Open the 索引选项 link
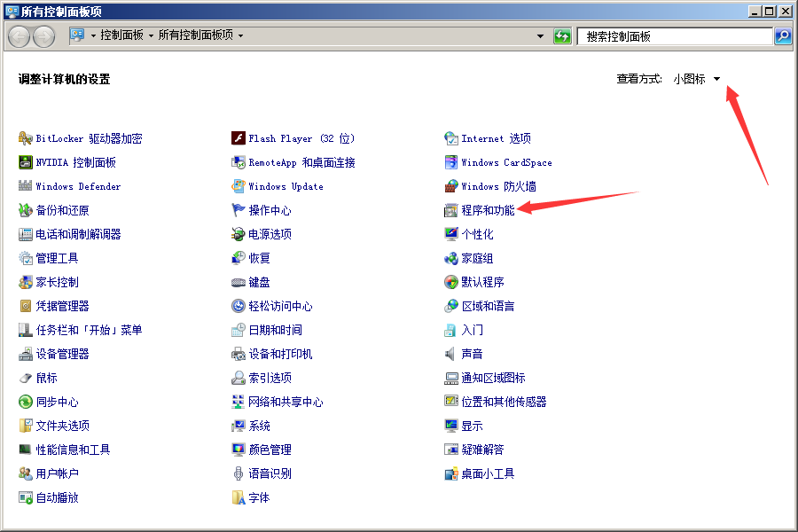 pyautogui.click(x=270, y=378)
